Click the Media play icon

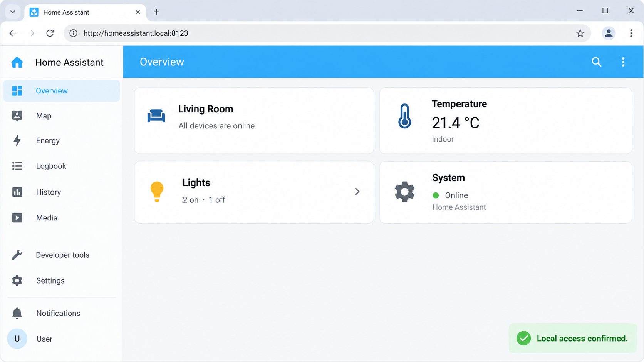(x=17, y=218)
